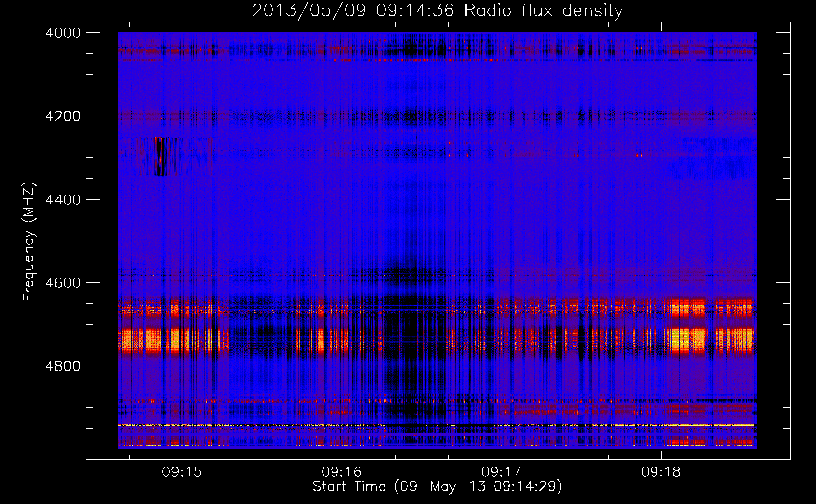
Task: Select the 4800 frequency tick label
Action: (63, 366)
